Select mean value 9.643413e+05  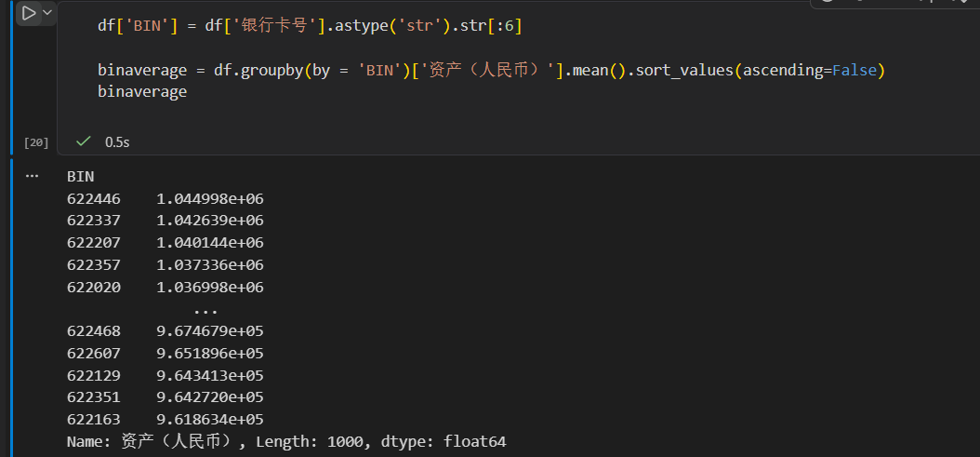pyautogui.click(x=210, y=376)
